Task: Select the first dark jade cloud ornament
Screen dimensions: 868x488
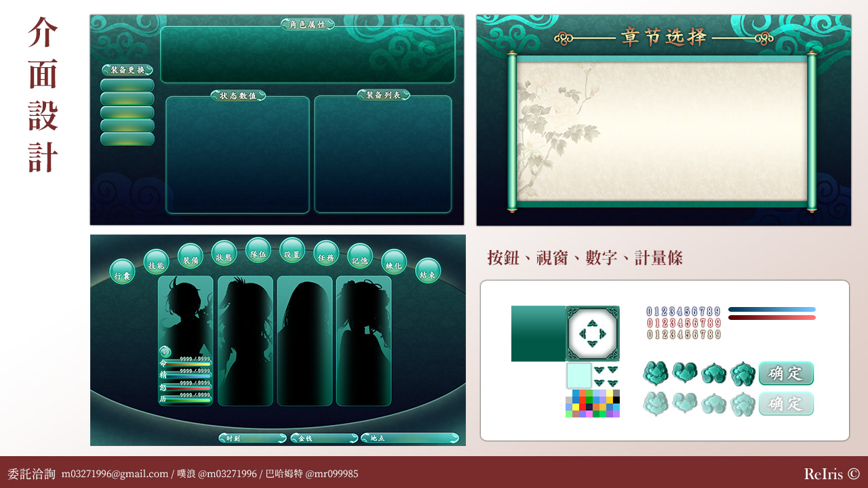Action: tap(656, 372)
